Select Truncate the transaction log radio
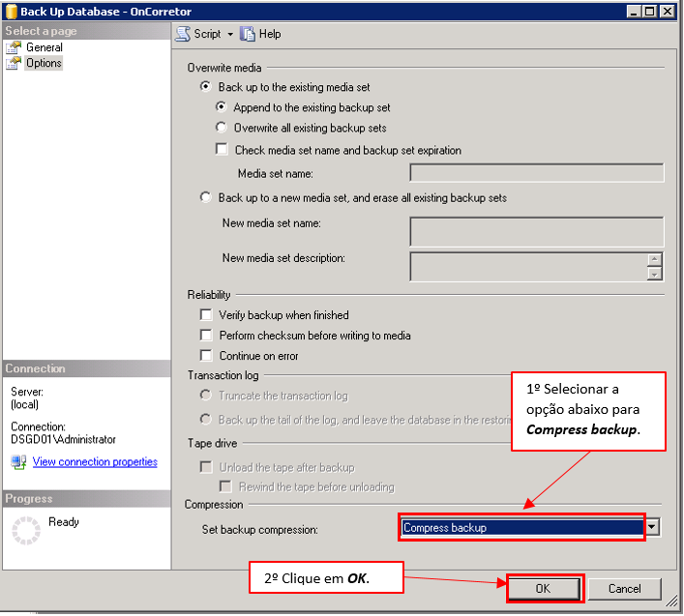Image resolution: width=684 pixels, height=616 pixels. [x=205, y=395]
